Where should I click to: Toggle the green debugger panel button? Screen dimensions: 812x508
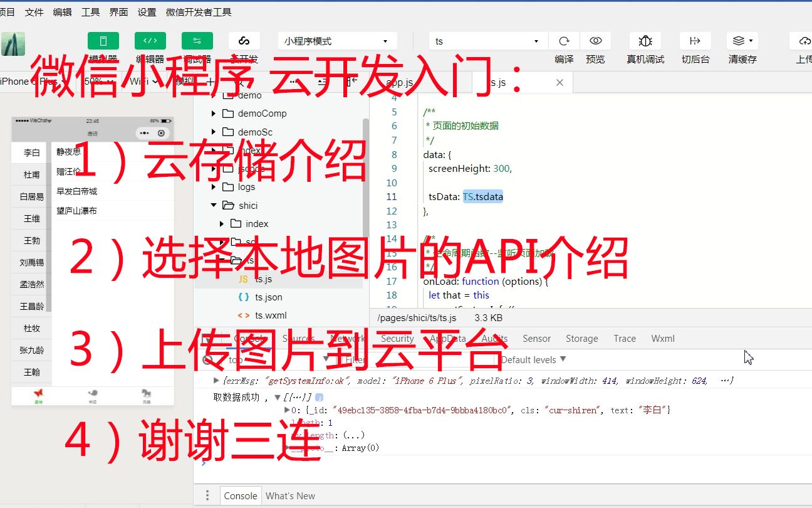pos(197,41)
